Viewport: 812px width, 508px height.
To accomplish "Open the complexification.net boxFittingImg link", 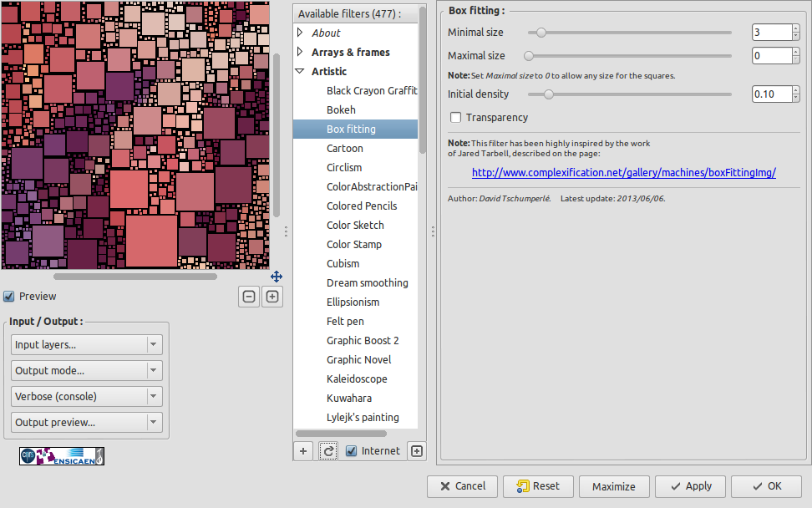I will (x=623, y=172).
